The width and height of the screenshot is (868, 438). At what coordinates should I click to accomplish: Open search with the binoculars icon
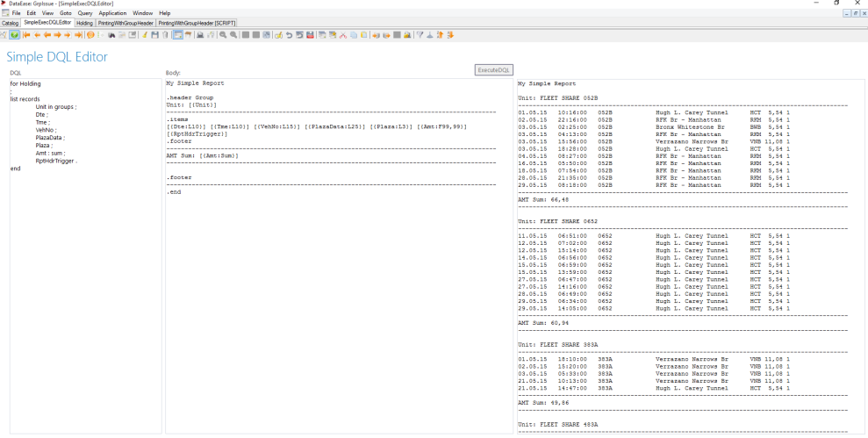pyautogui.click(x=111, y=34)
